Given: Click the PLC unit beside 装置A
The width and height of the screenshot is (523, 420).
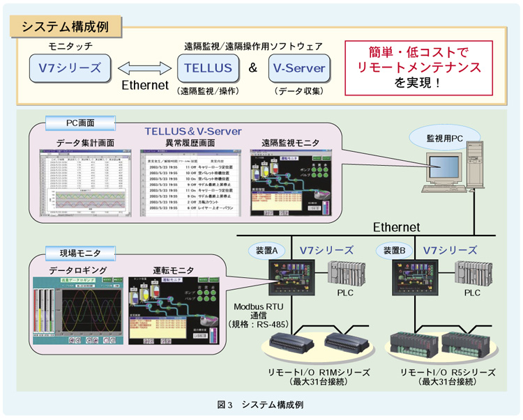Looking at the screenshot, I should 346,273.
